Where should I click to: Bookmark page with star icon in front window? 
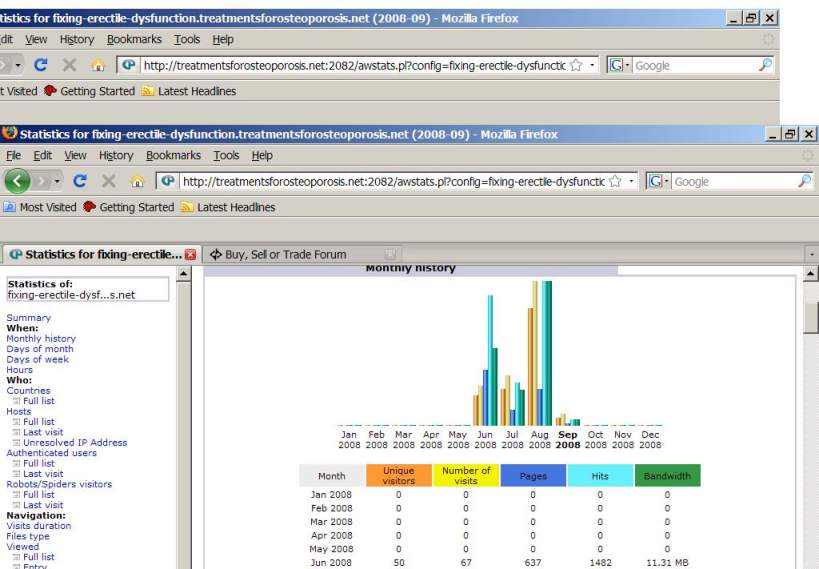coord(616,182)
